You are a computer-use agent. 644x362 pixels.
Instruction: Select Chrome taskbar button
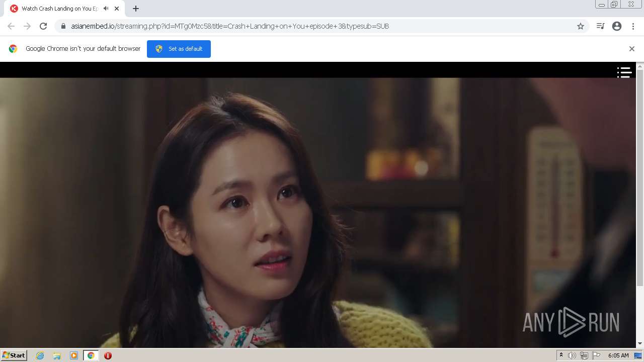pos(91,355)
